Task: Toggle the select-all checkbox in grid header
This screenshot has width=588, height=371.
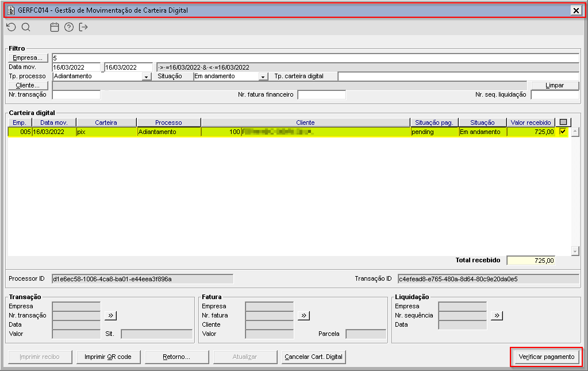Action: (563, 123)
